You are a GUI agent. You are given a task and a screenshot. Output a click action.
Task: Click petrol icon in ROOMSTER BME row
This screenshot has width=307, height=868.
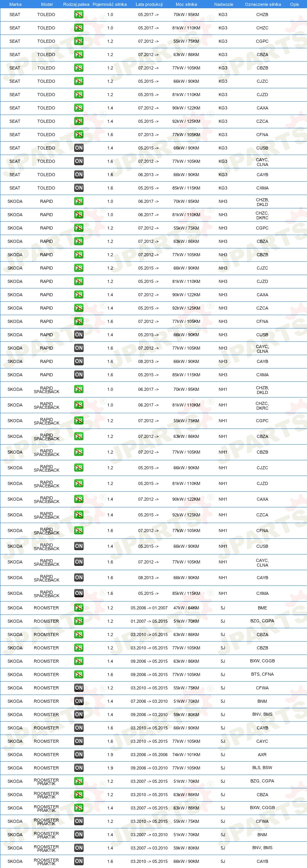[79, 608]
